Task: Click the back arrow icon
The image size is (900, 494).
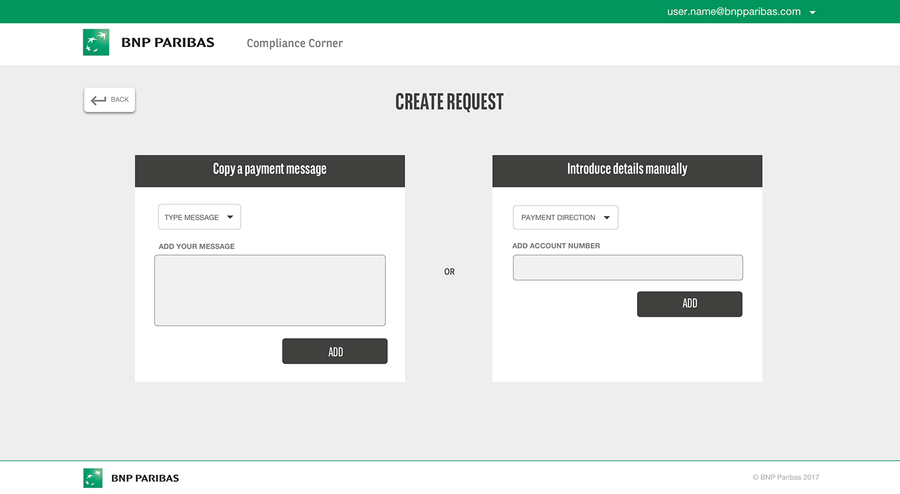Action: click(98, 100)
